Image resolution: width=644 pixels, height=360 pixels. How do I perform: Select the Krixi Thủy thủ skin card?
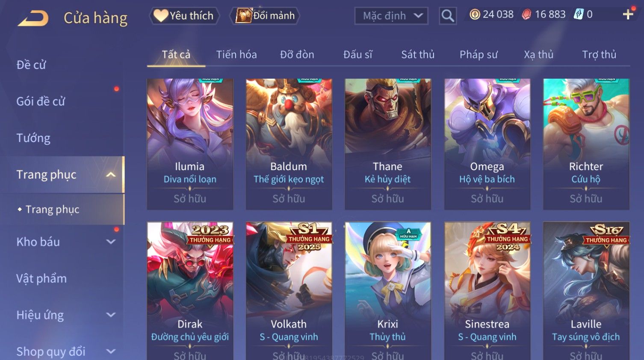(388, 291)
